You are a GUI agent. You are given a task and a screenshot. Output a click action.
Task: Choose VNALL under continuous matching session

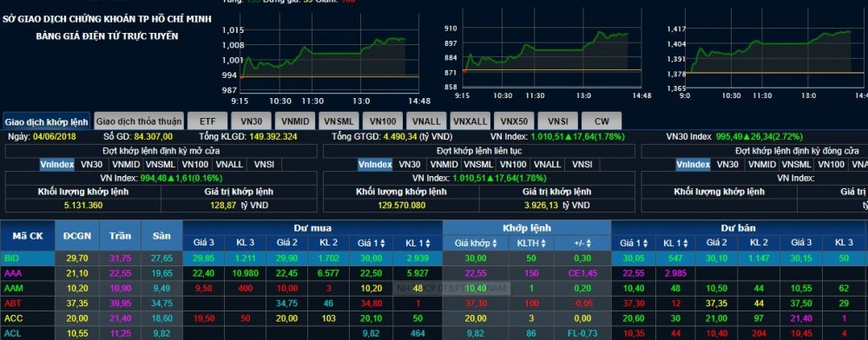click(548, 164)
